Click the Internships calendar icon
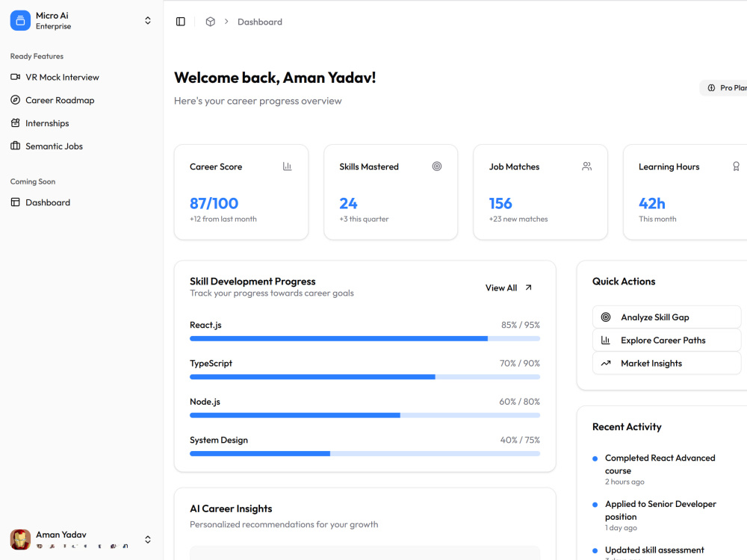The height and width of the screenshot is (560, 747). pyautogui.click(x=15, y=123)
